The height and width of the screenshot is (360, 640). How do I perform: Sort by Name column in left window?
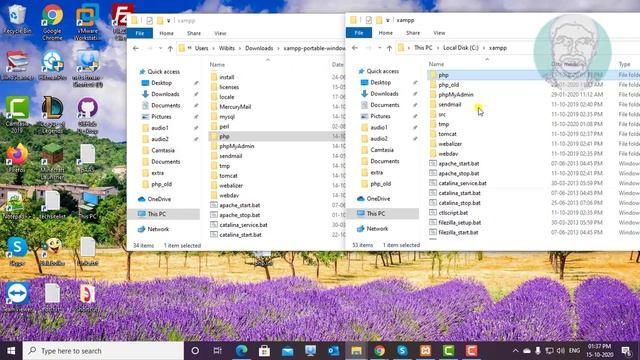[217, 64]
